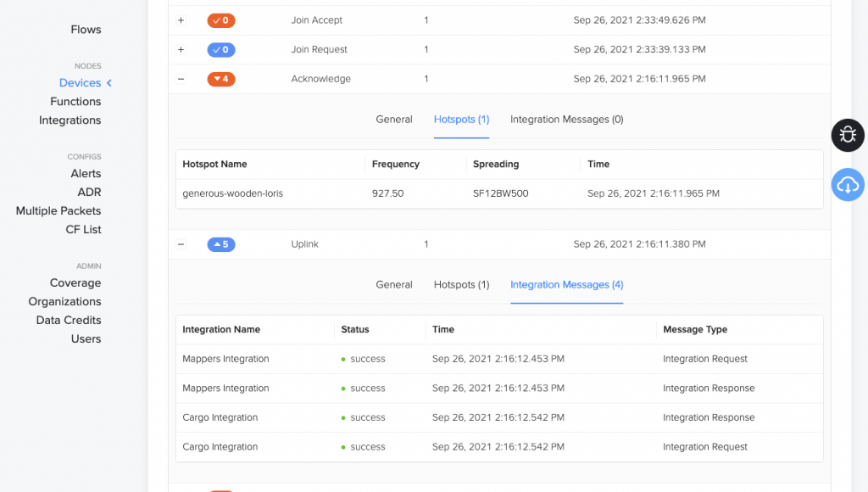
Task: Click timestamp Sep 26, 2021 2:16:11.380 PM
Action: point(639,244)
